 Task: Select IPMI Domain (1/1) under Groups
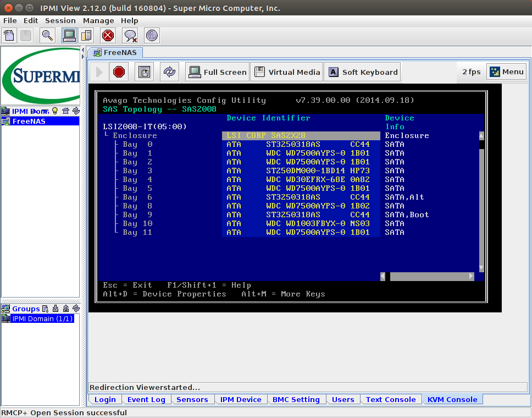coord(41,318)
